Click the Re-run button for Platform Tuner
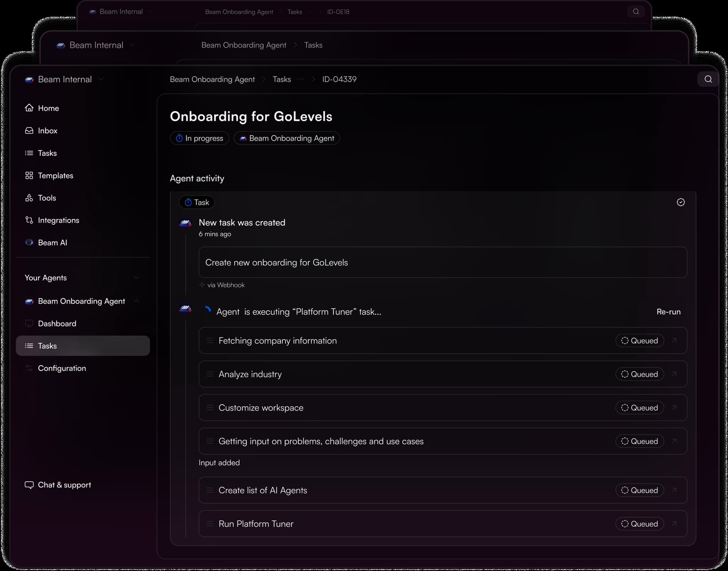This screenshot has width=728, height=571. 669,311
